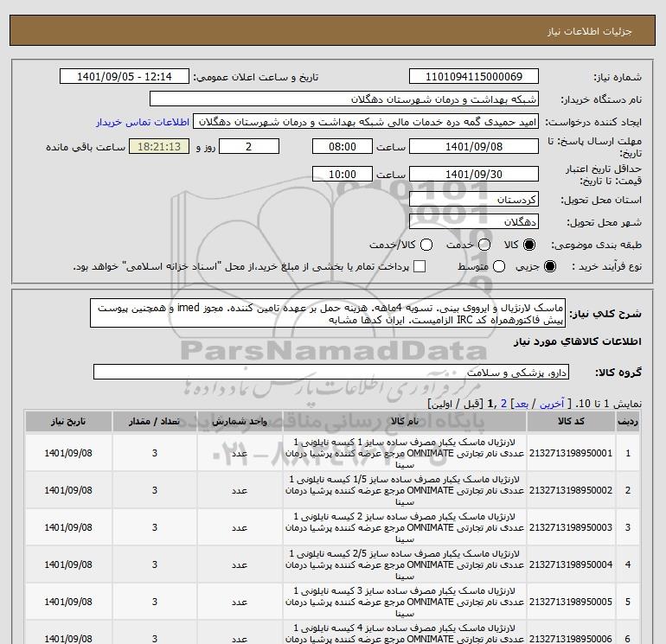The width and height of the screenshot is (666, 644).
Task: Open page 2 of the items list
Action: (503, 404)
